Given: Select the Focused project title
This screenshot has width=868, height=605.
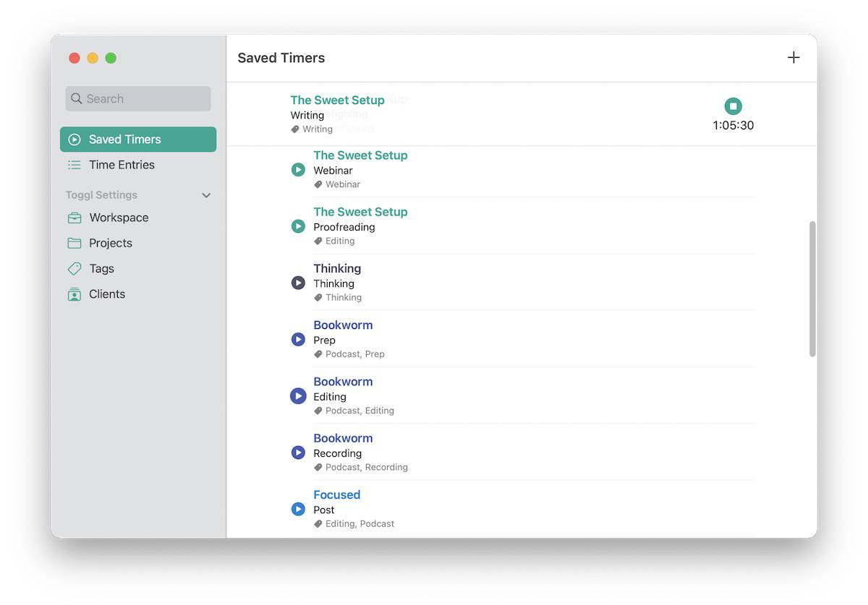Looking at the screenshot, I should pyautogui.click(x=336, y=495).
